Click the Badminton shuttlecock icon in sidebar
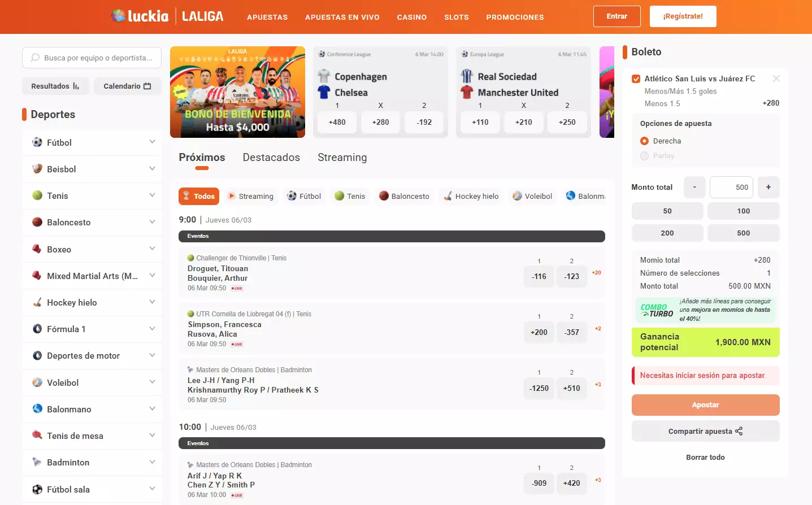 point(37,462)
